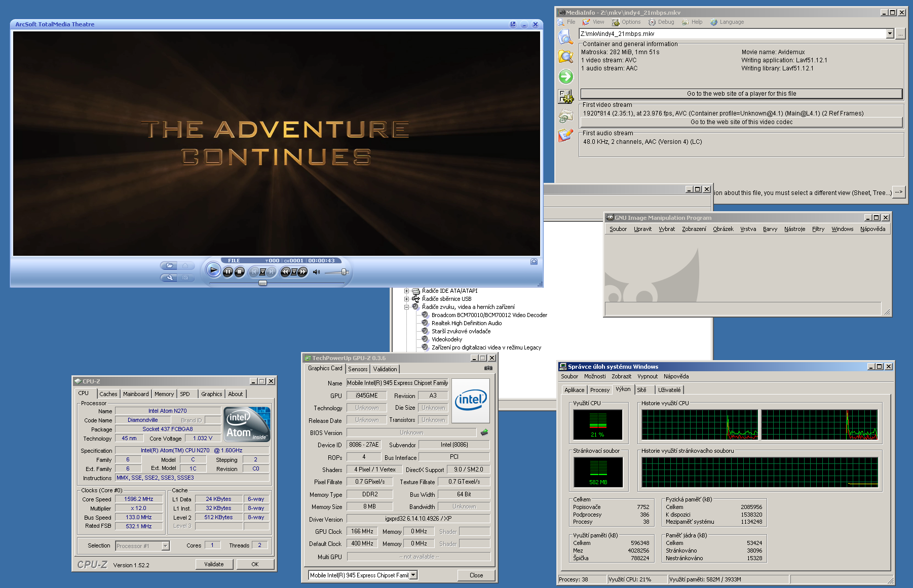Collapse 'Řadiče zvuku, videa a herních zařízení' node
This screenshot has width=913, height=588.
point(406,307)
